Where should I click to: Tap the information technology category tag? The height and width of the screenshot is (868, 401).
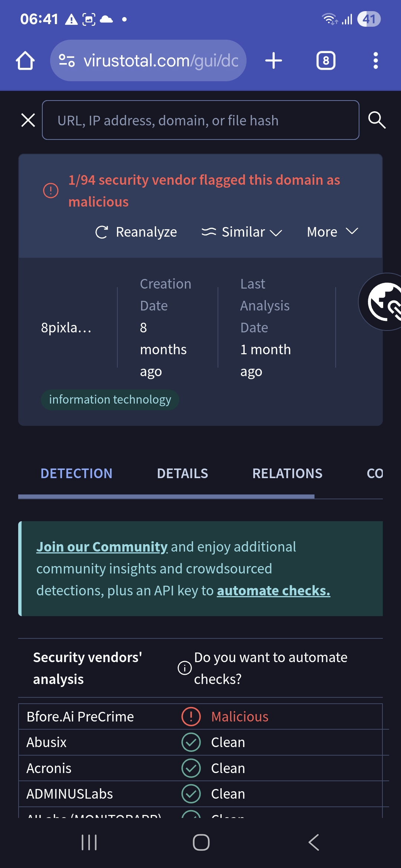click(x=110, y=400)
